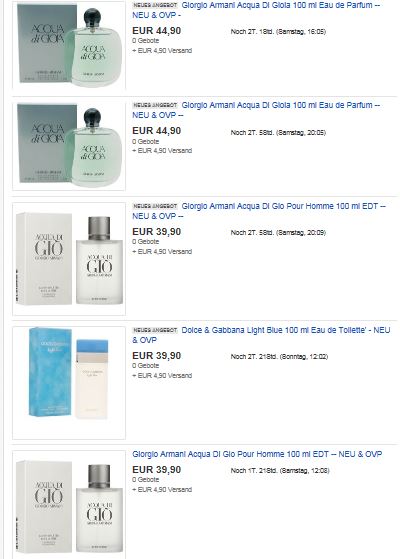Click EUR 4,90 Versand under Acqua Di Gio Neues Angebot listing
The image size is (400, 559).
point(162,252)
